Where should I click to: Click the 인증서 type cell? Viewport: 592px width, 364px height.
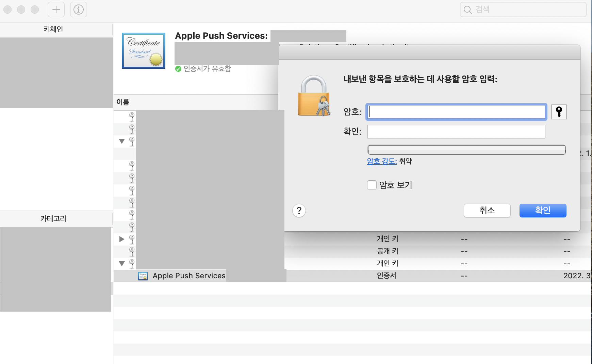[x=387, y=276]
